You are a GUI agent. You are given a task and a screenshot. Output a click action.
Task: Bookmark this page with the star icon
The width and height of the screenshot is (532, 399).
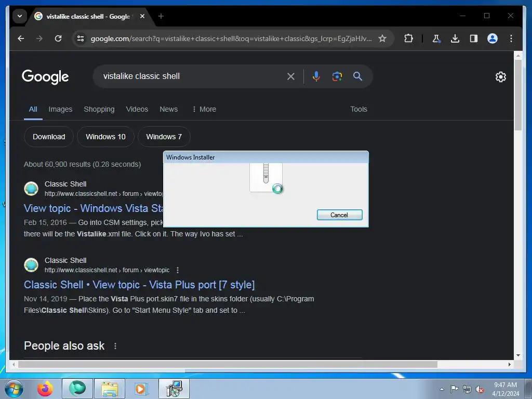pyautogui.click(x=382, y=38)
